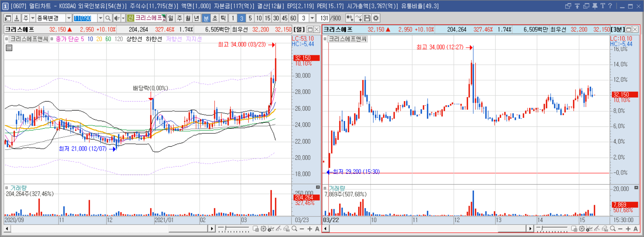Viewport: 644px width, 237px height.
Task: Click the speaker sound icon in toolbar
Action: coord(116,18)
